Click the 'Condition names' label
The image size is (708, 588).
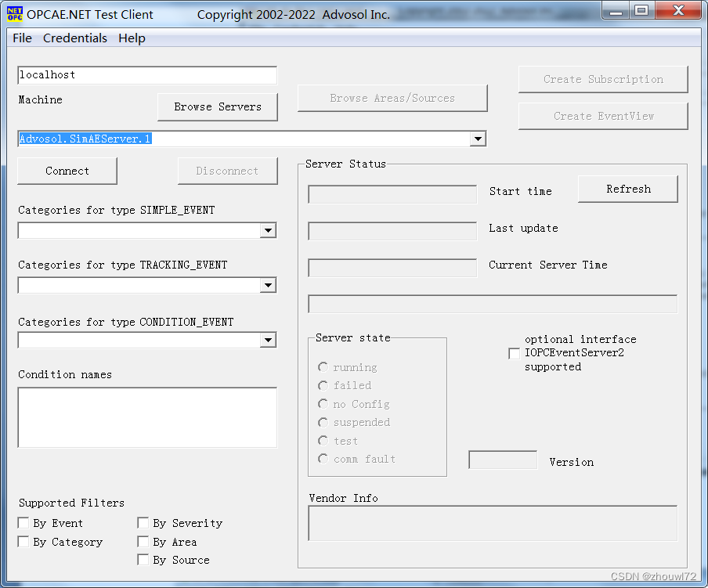(65, 374)
